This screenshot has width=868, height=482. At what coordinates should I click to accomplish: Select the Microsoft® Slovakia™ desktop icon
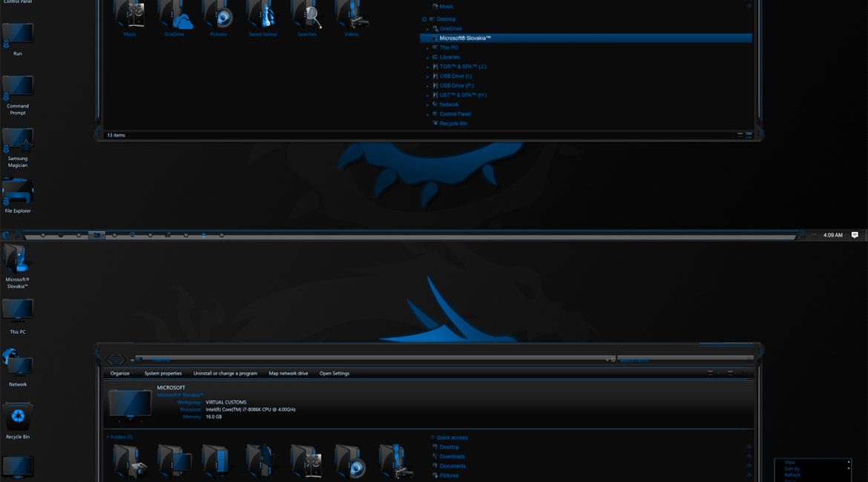tap(18, 267)
